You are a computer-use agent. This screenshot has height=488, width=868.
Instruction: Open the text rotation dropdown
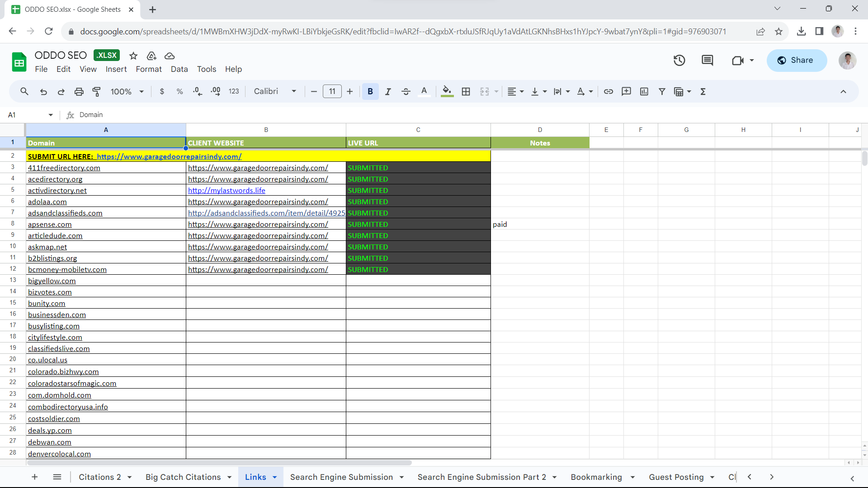coord(585,92)
